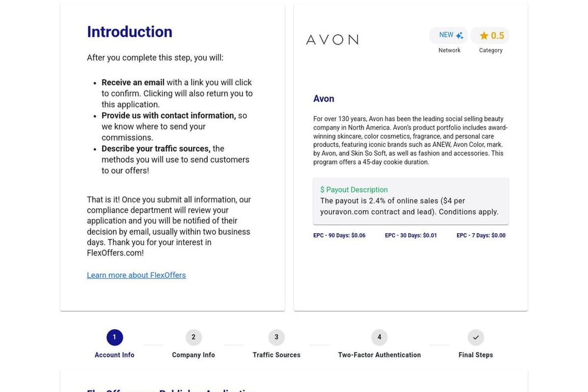Click 'Provide us with contact information' text
This screenshot has height=392, width=588.
click(169, 115)
